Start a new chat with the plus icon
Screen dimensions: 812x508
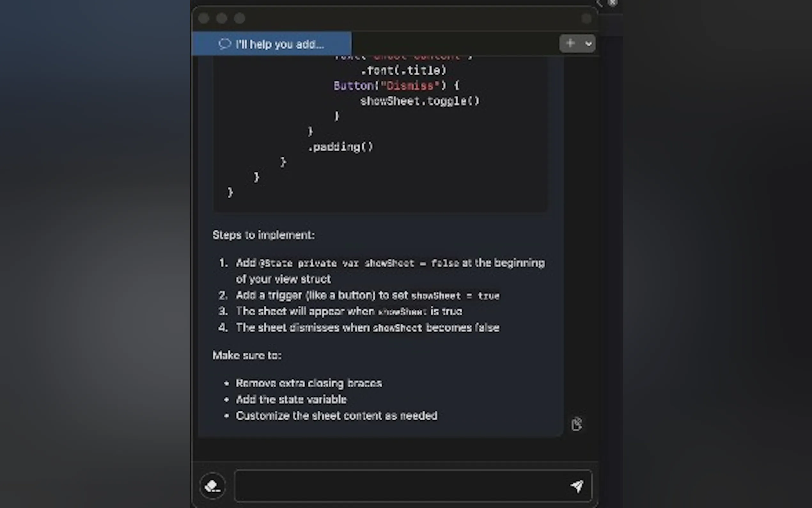pyautogui.click(x=570, y=43)
